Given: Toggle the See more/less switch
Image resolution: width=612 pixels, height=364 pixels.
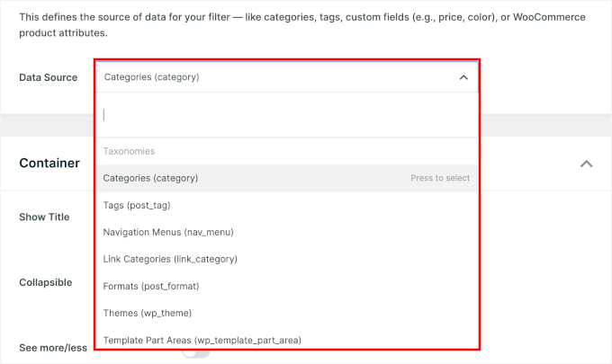Looking at the screenshot, I should [195, 351].
